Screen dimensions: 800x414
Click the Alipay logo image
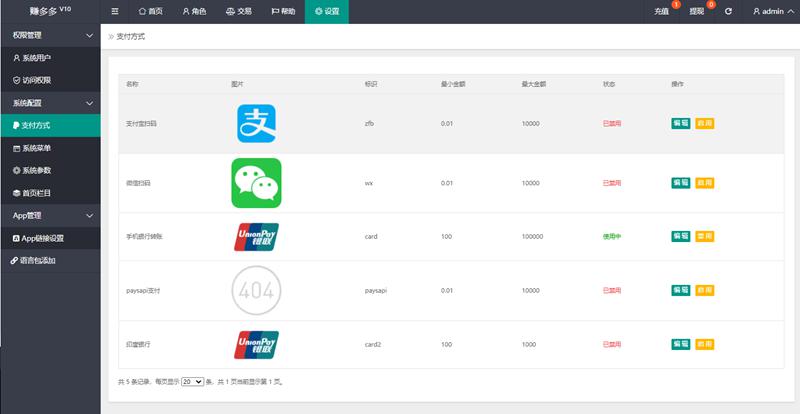[x=255, y=124]
